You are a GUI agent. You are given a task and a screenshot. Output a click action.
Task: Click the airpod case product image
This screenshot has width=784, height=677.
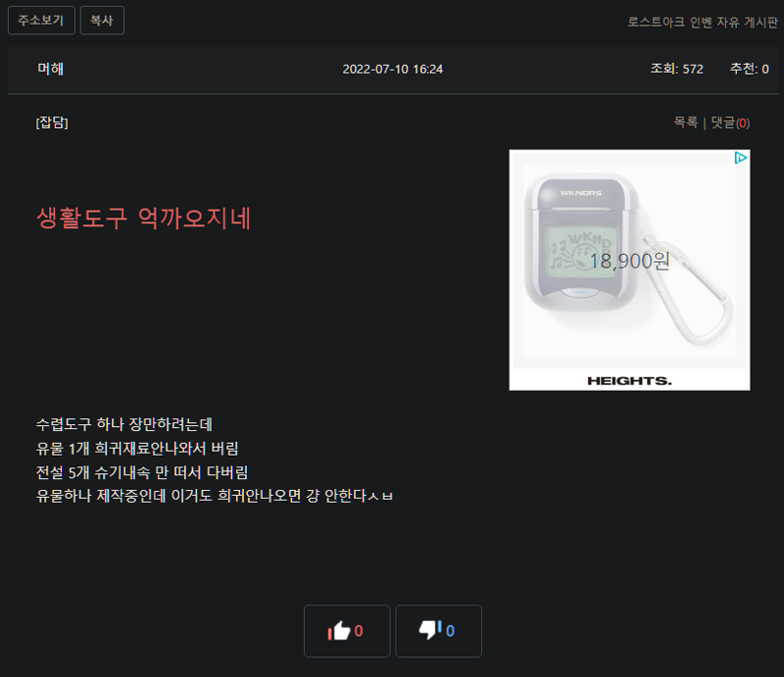point(629,260)
